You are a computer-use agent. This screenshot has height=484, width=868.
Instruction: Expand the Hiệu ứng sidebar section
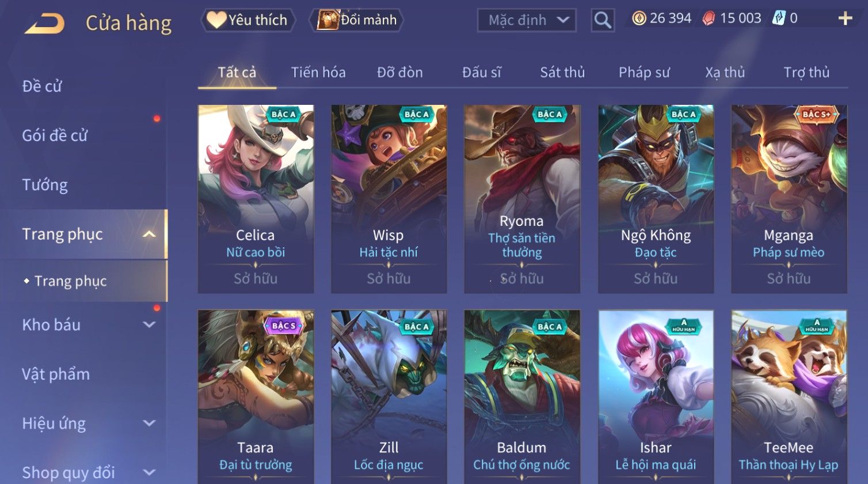pyautogui.click(x=149, y=423)
